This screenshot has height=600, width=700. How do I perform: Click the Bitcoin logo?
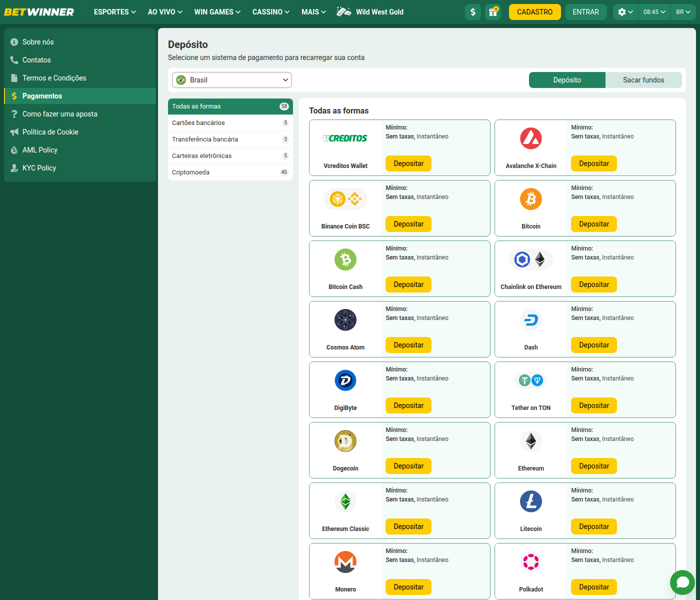click(531, 199)
